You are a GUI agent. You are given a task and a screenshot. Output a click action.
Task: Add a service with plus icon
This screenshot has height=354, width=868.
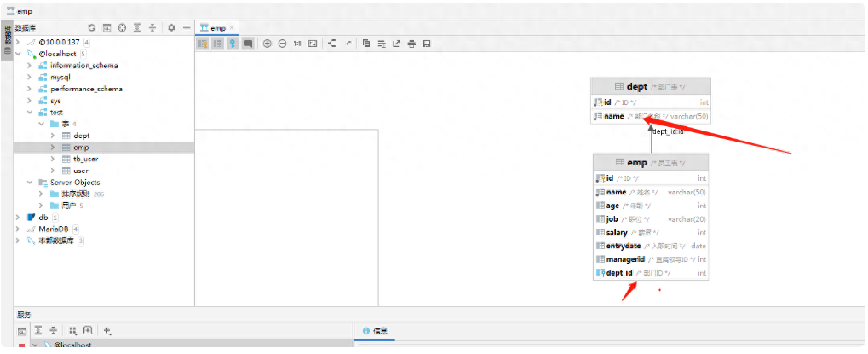(107, 331)
